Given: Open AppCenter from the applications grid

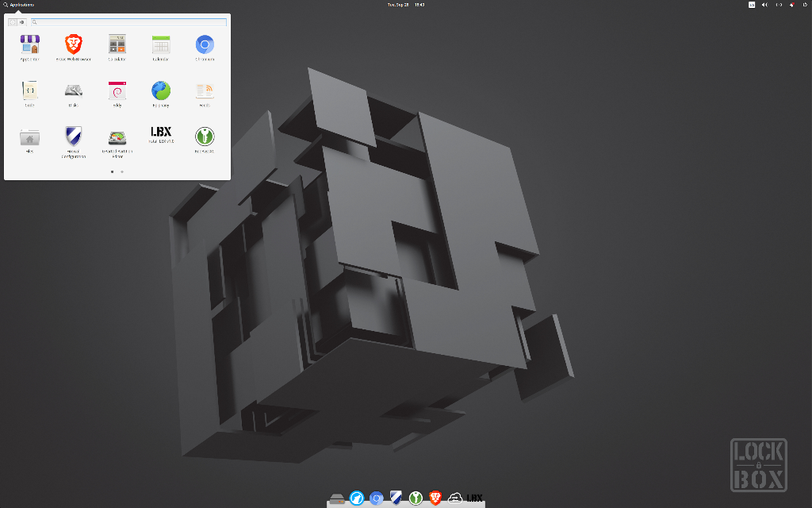Looking at the screenshot, I should 29,44.
